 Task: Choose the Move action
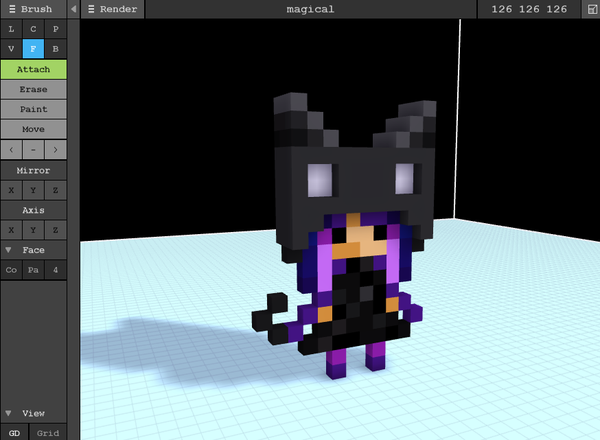[x=33, y=129]
